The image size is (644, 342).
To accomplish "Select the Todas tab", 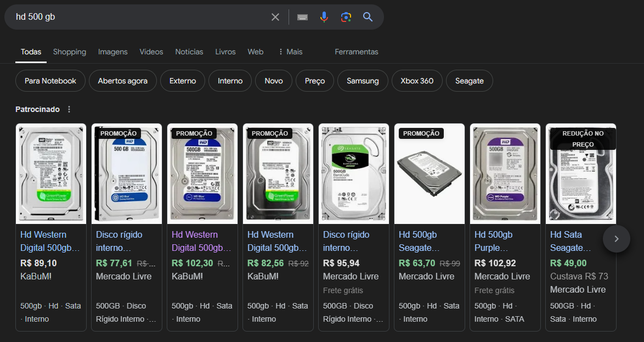I will [x=31, y=52].
